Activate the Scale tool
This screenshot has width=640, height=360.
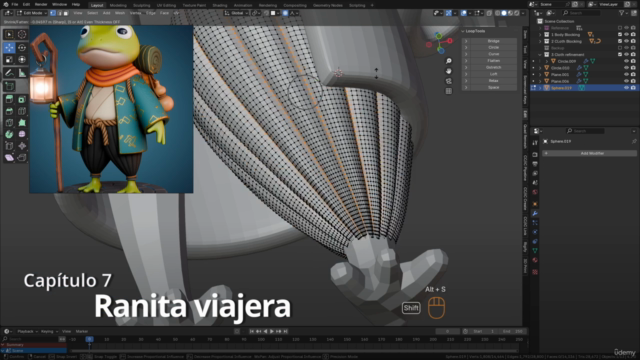click(x=9, y=60)
